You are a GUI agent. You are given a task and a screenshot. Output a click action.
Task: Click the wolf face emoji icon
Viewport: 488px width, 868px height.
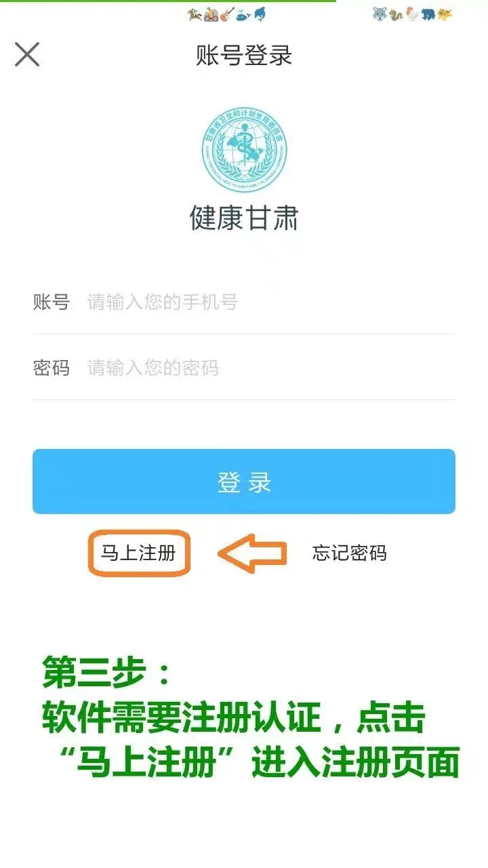click(380, 15)
